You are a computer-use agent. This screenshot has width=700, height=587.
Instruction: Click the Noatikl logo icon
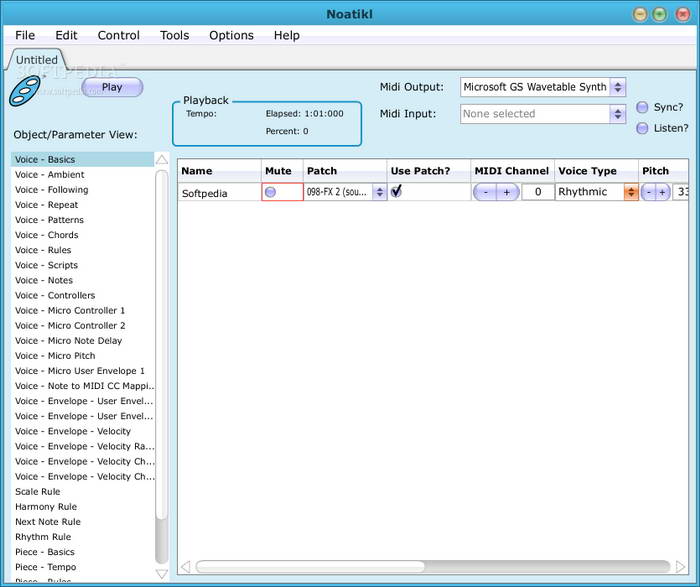click(24, 92)
